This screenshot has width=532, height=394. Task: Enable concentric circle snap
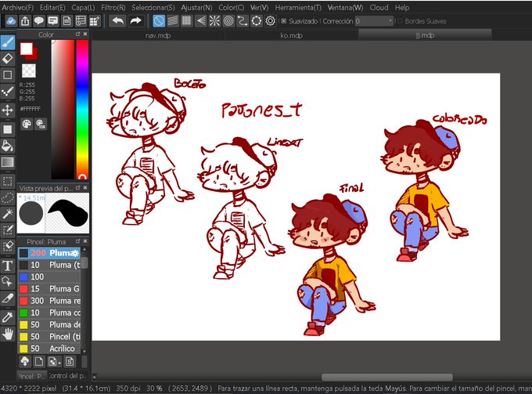[x=228, y=21]
